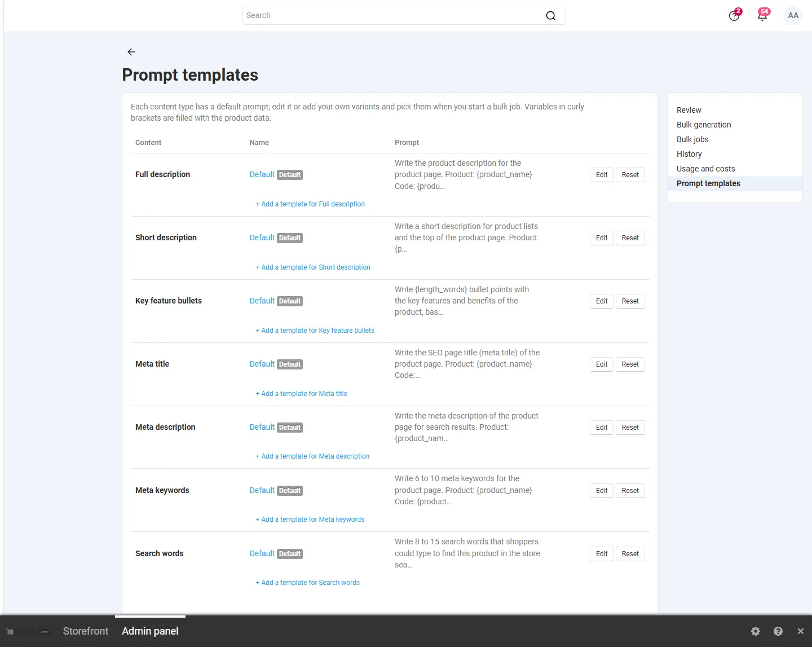Open the Default link for Meta keywords

[x=262, y=490]
